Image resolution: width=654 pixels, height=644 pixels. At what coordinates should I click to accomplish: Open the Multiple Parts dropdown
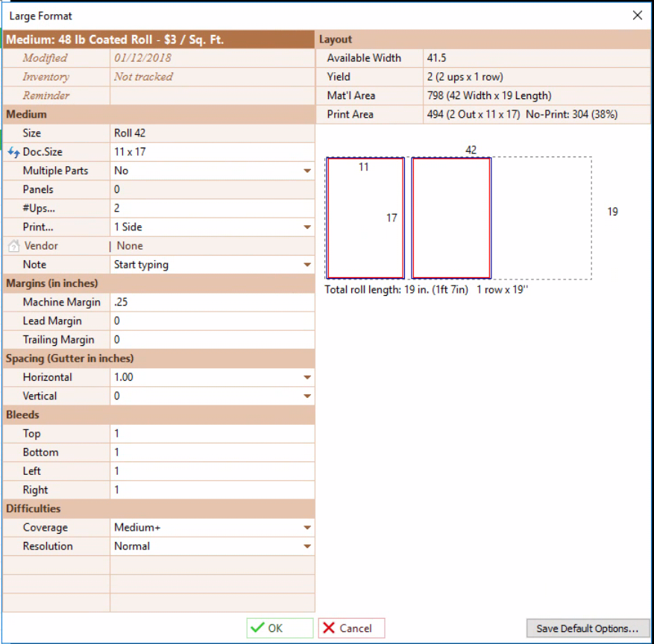tap(306, 171)
